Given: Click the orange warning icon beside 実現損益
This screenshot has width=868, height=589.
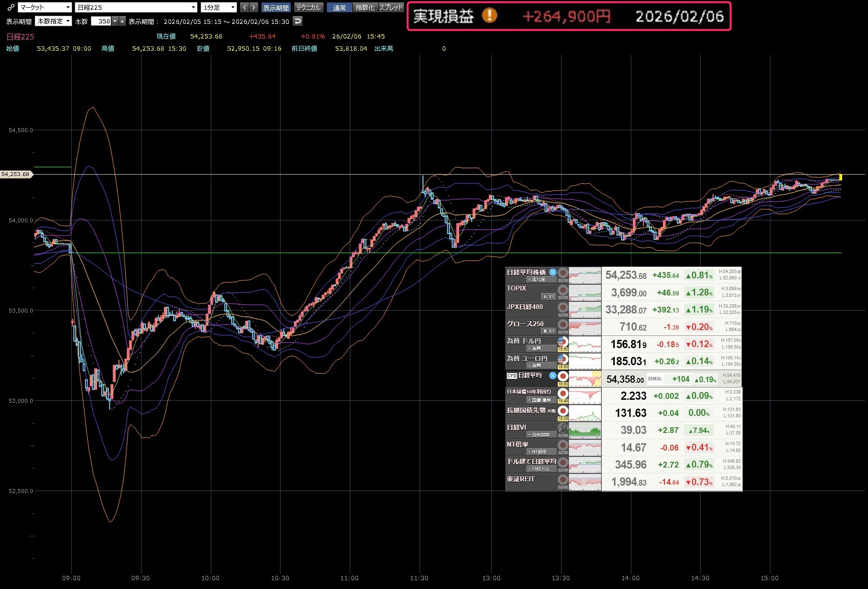Looking at the screenshot, I should pyautogui.click(x=489, y=16).
